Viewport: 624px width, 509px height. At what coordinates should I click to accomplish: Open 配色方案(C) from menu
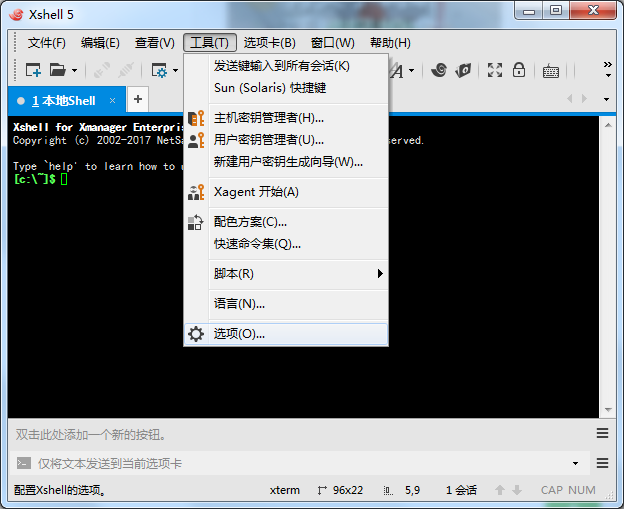(286, 222)
